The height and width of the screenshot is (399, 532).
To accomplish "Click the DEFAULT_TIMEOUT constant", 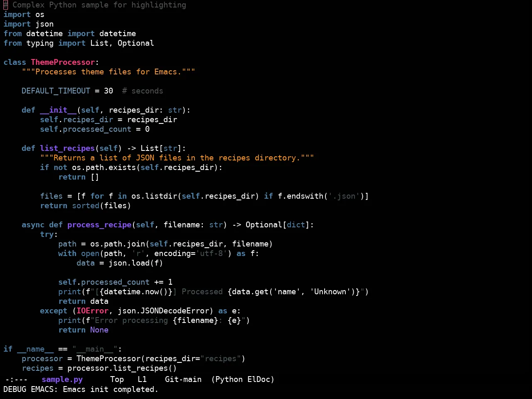I will (x=56, y=91).
